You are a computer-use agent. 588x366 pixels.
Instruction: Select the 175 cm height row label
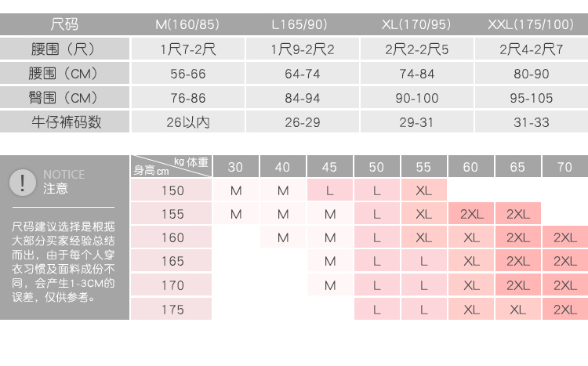172,310
